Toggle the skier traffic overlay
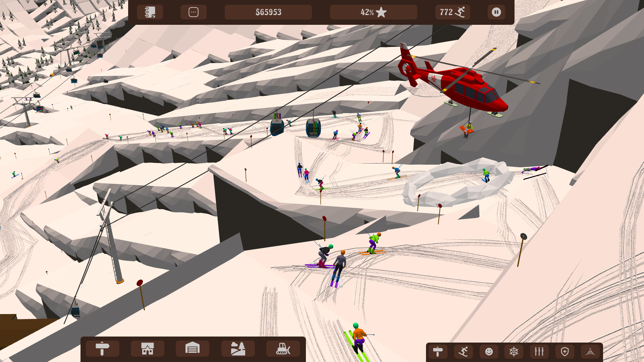 click(463, 352)
